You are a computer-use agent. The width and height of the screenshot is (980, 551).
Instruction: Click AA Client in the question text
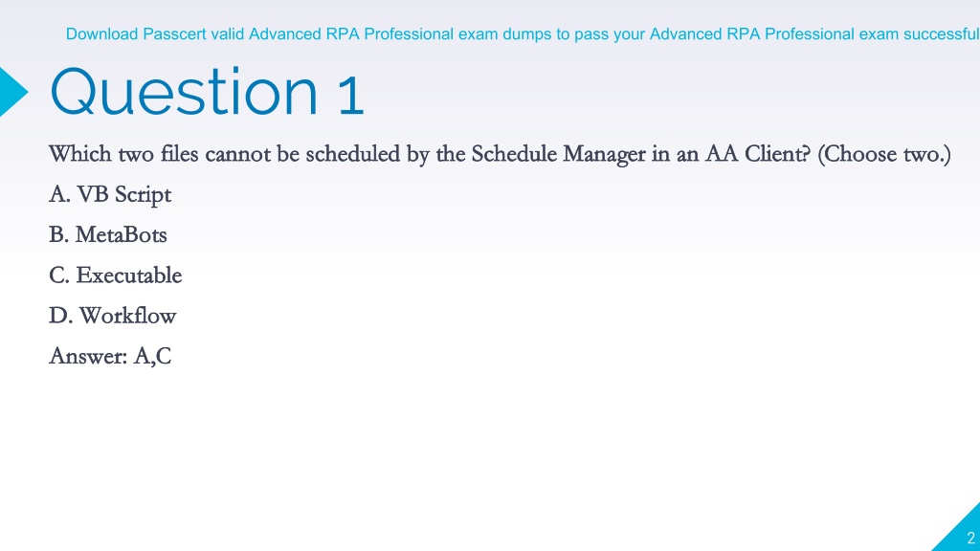click(758, 154)
